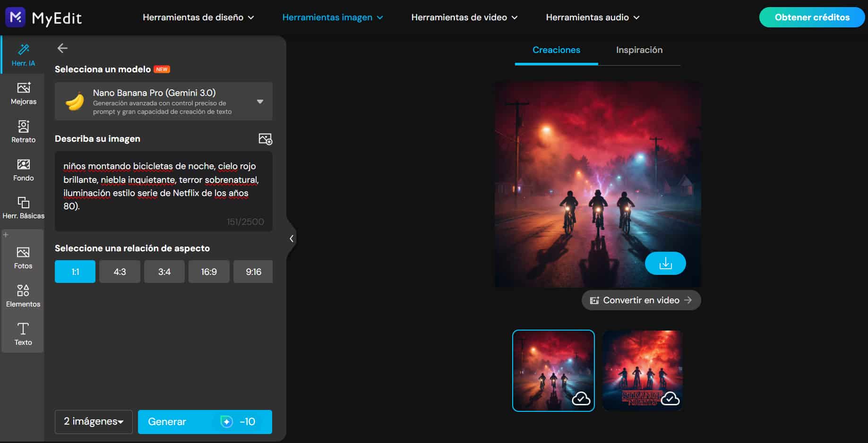Expand the Herramientas de video menu
Image resolution: width=868 pixels, height=443 pixels.
pyautogui.click(x=464, y=17)
